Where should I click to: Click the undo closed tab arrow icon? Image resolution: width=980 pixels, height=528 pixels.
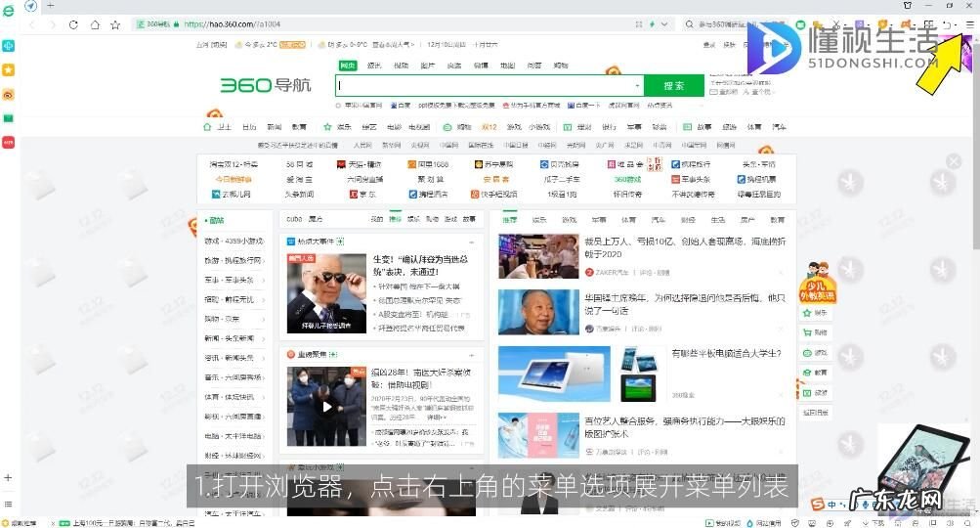coord(946,24)
